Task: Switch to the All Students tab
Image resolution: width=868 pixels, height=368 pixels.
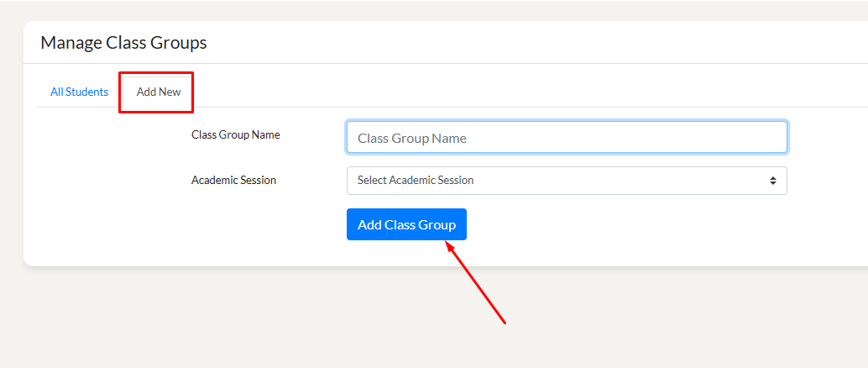Action: point(79,92)
